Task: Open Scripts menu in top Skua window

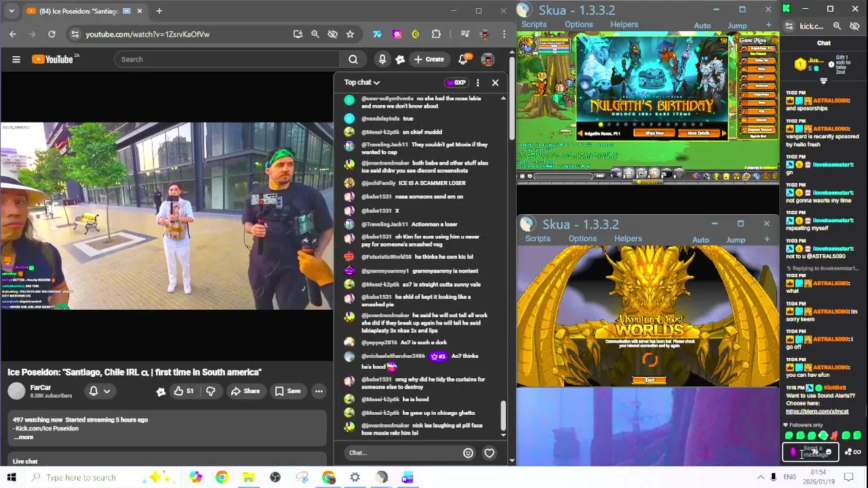Action: pyautogui.click(x=534, y=24)
